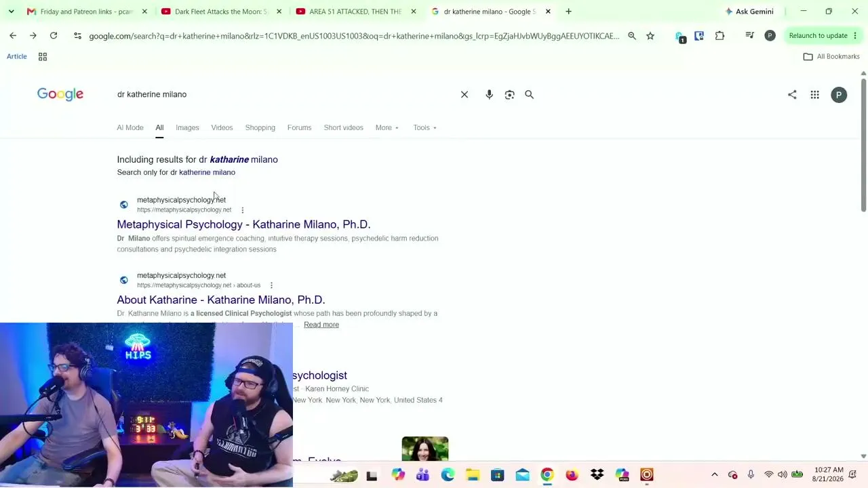Screen dimensions: 868x488
Task: Open a new browser tab
Action: click(x=568, y=12)
